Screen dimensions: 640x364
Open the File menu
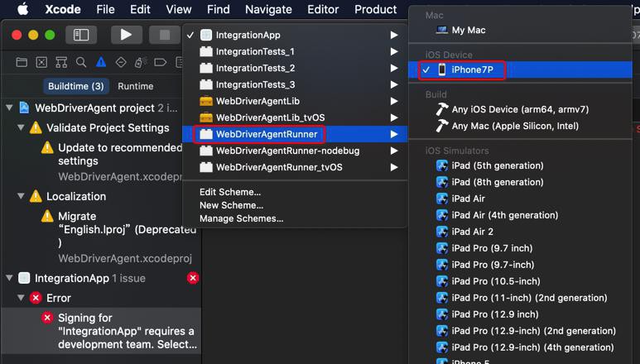(x=105, y=9)
